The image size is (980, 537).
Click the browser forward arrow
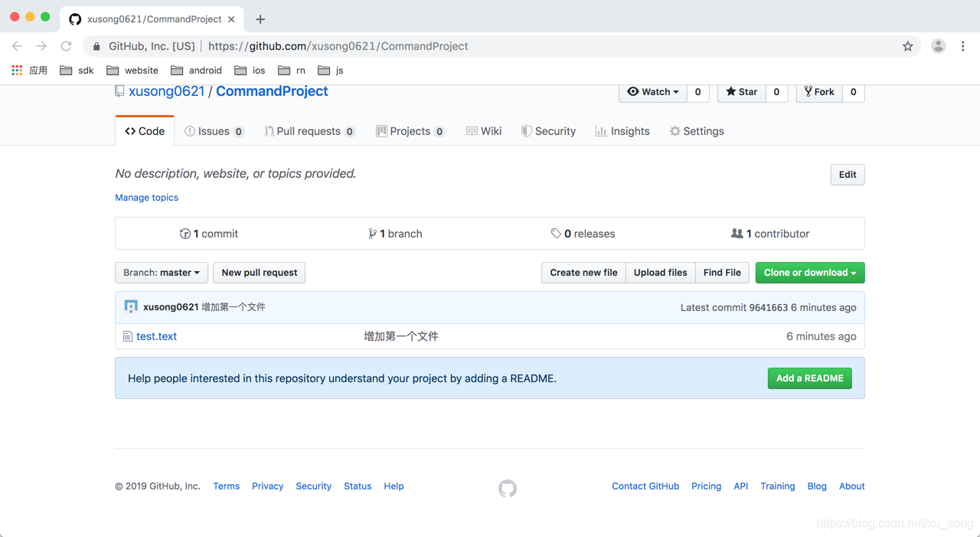41,46
